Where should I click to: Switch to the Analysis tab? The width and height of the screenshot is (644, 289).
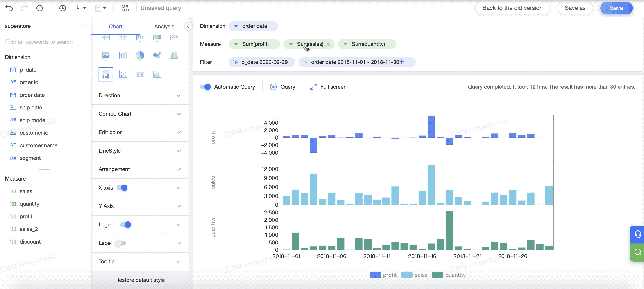point(164,26)
